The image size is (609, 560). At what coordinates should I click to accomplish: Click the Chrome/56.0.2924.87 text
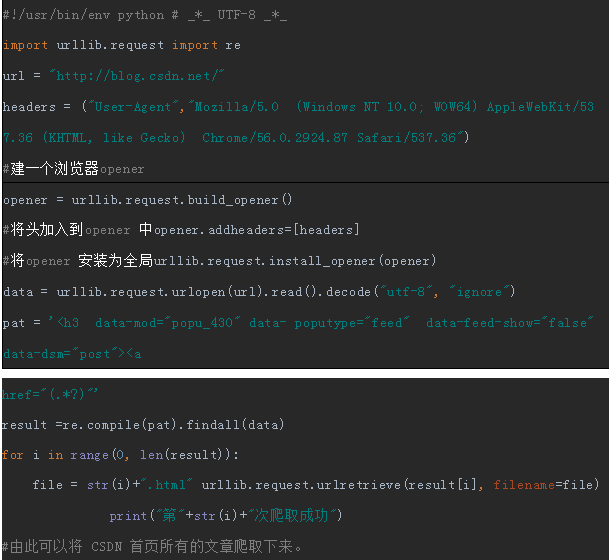click(x=275, y=137)
